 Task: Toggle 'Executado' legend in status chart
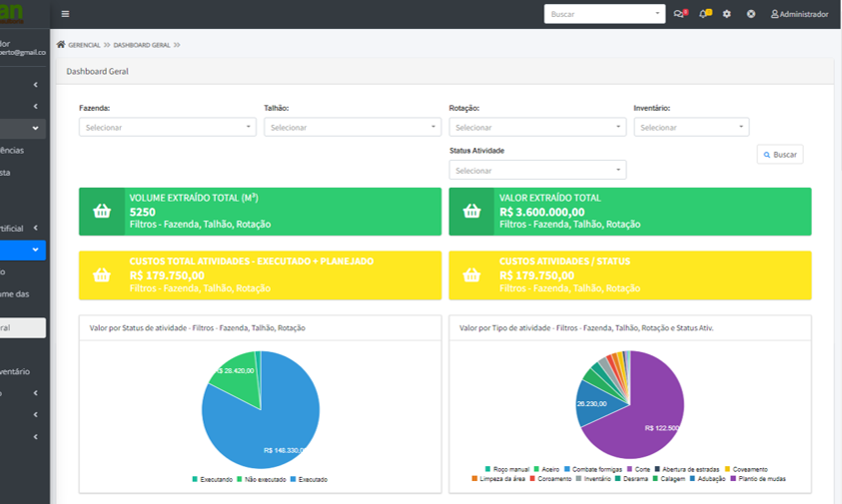(308, 480)
